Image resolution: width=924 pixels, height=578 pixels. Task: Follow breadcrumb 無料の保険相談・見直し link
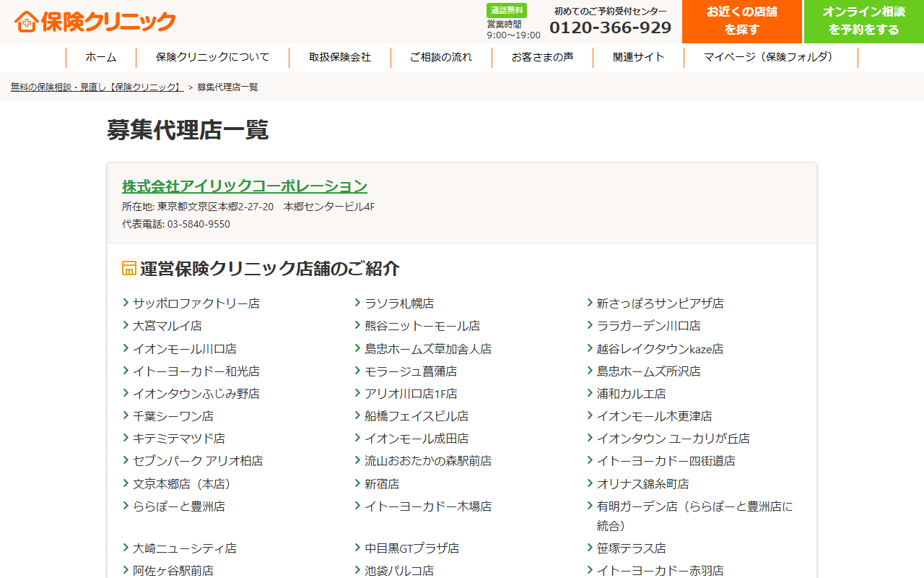97,87
